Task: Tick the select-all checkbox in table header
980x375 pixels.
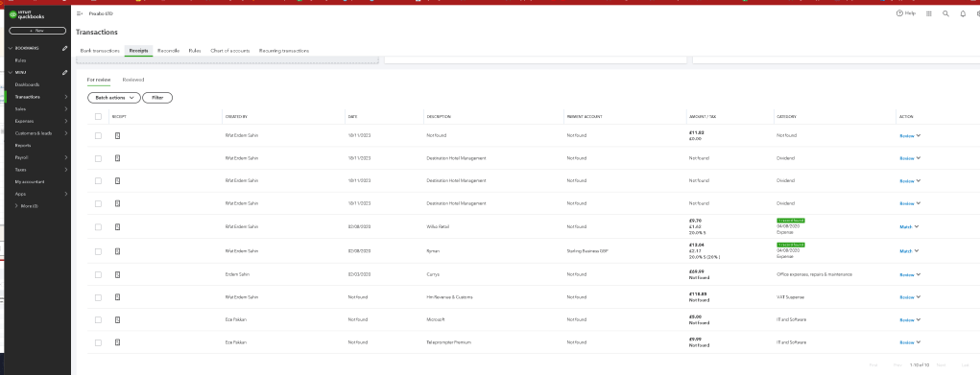Action: pyautogui.click(x=98, y=116)
